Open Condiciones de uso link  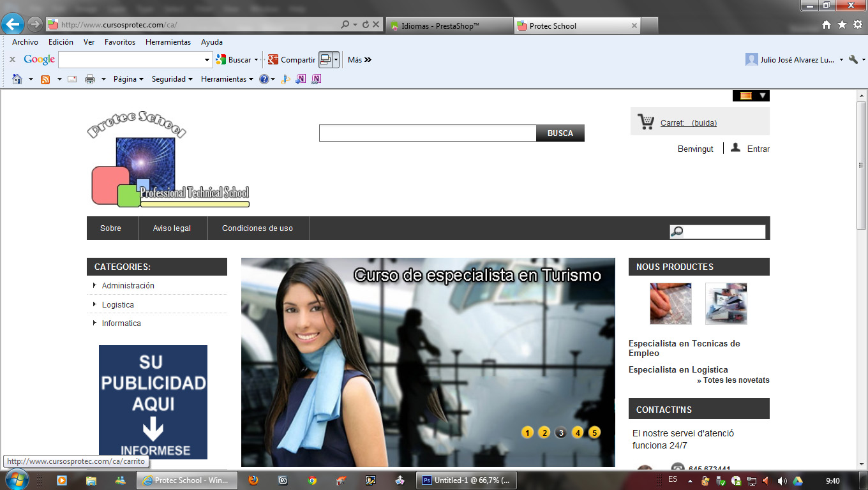tap(258, 228)
